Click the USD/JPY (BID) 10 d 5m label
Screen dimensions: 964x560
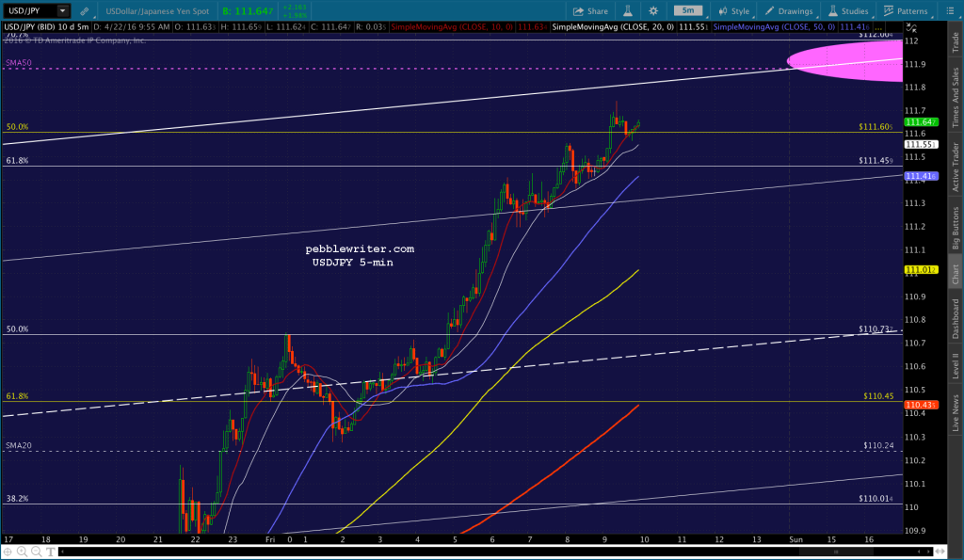47,27
